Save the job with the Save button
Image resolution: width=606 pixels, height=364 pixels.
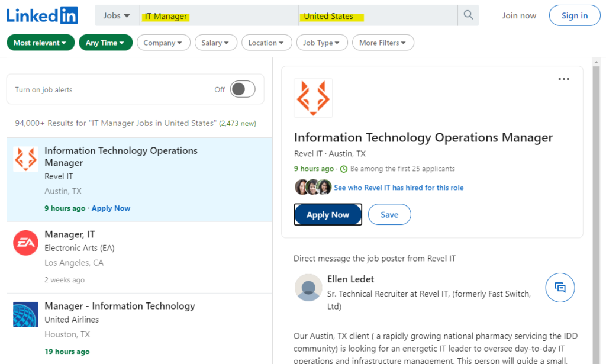click(x=389, y=215)
